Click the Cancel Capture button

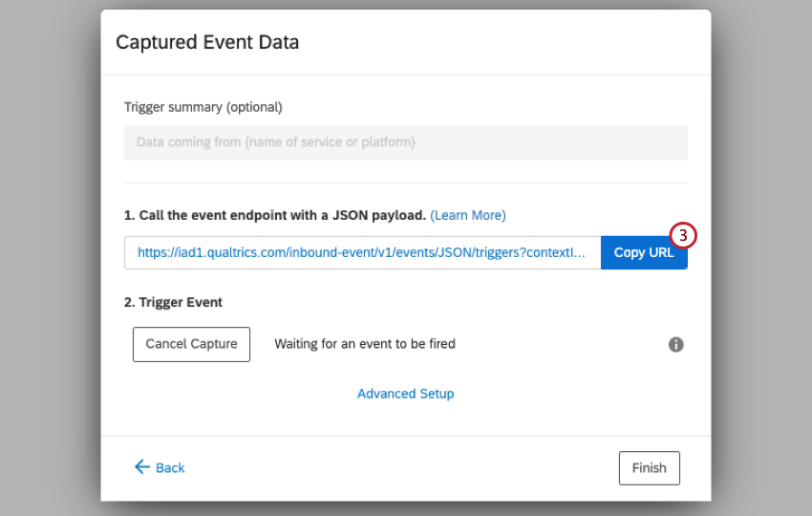point(191,344)
